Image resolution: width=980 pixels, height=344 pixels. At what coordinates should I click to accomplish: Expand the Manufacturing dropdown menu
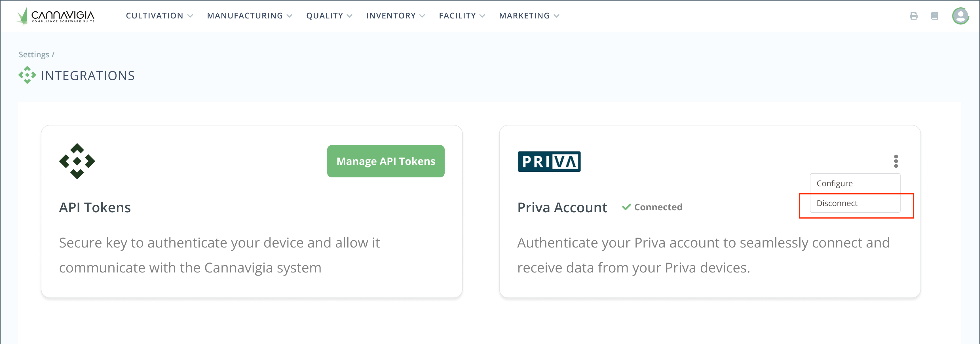tap(249, 16)
